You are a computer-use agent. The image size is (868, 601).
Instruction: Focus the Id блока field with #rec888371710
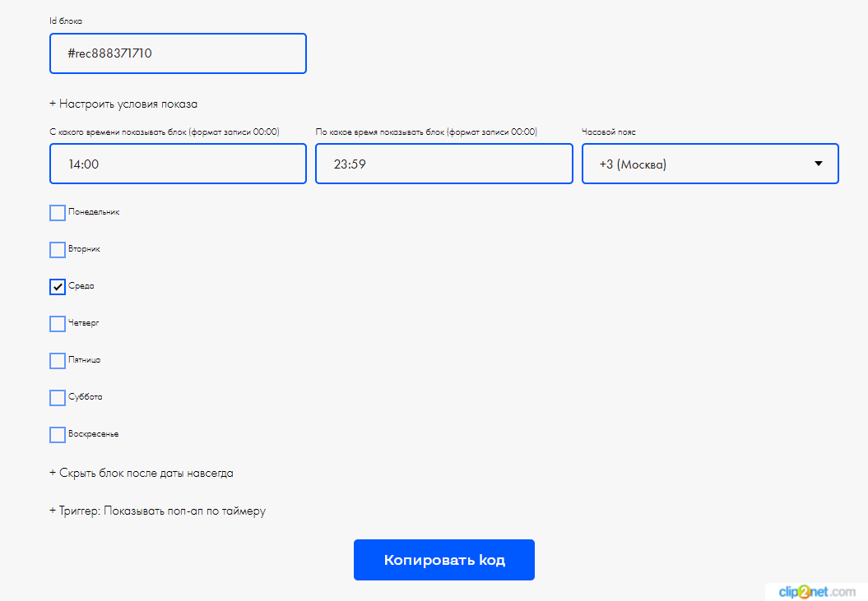pyautogui.click(x=178, y=53)
